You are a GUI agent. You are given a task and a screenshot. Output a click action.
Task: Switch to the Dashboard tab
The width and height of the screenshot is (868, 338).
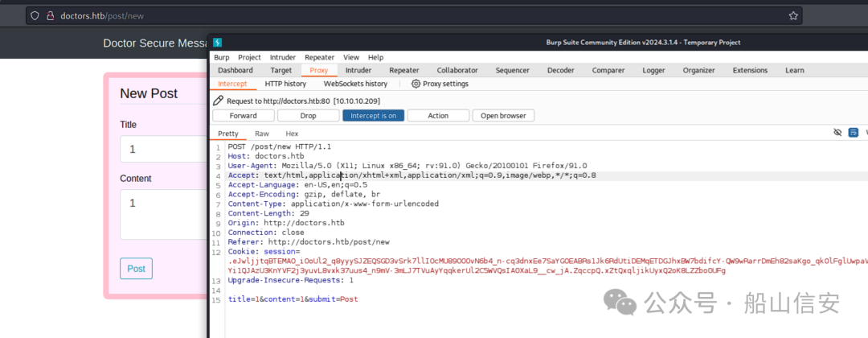[x=235, y=70]
